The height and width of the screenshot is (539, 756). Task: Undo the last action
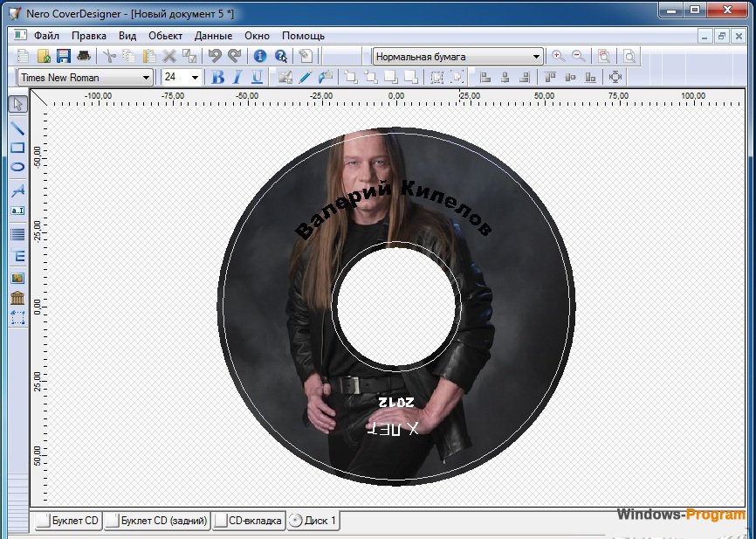coord(215,56)
